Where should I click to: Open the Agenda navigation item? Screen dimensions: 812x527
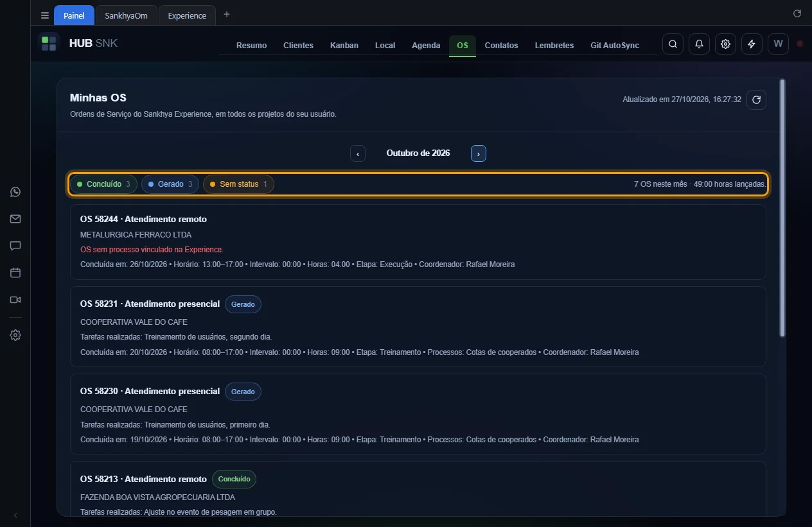[426, 45]
